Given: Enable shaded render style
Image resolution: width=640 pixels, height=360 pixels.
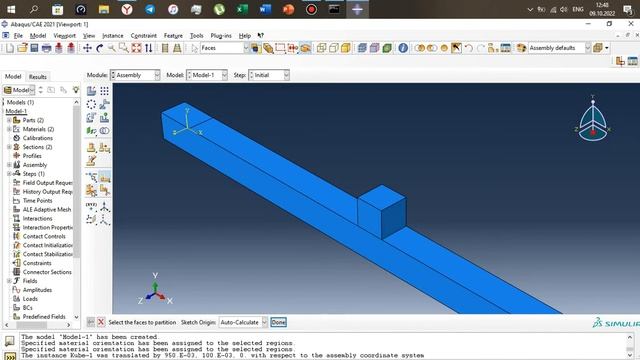Looking at the screenshot, I should tap(346, 48).
